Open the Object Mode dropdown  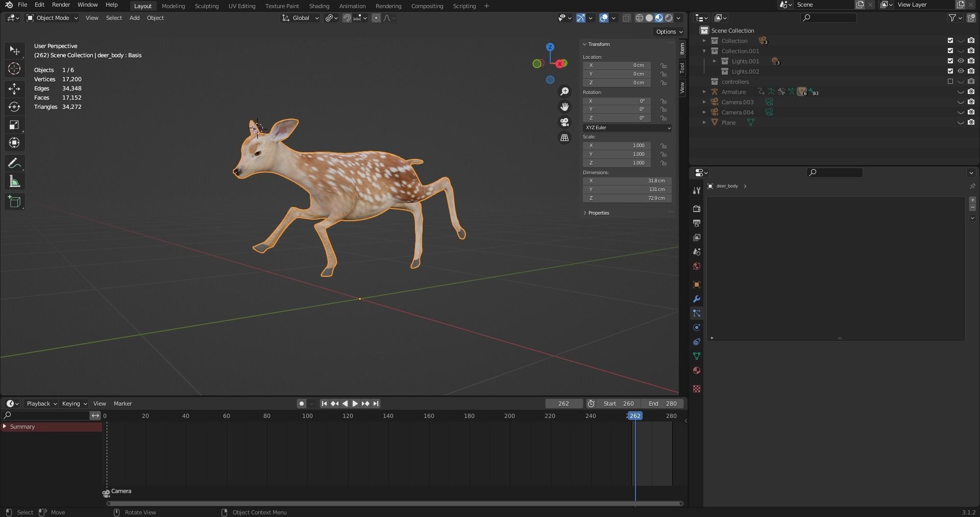[52, 18]
